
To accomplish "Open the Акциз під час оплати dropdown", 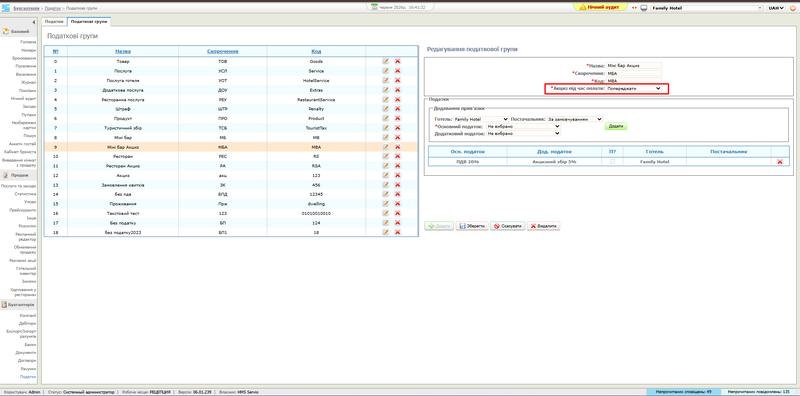I will coord(634,88).
